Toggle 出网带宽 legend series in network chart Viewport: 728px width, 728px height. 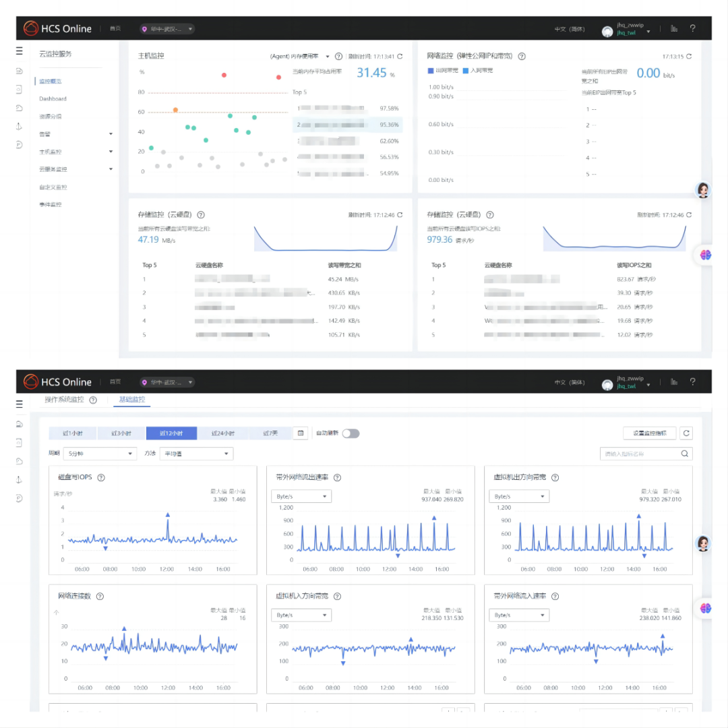coord(442,71)
